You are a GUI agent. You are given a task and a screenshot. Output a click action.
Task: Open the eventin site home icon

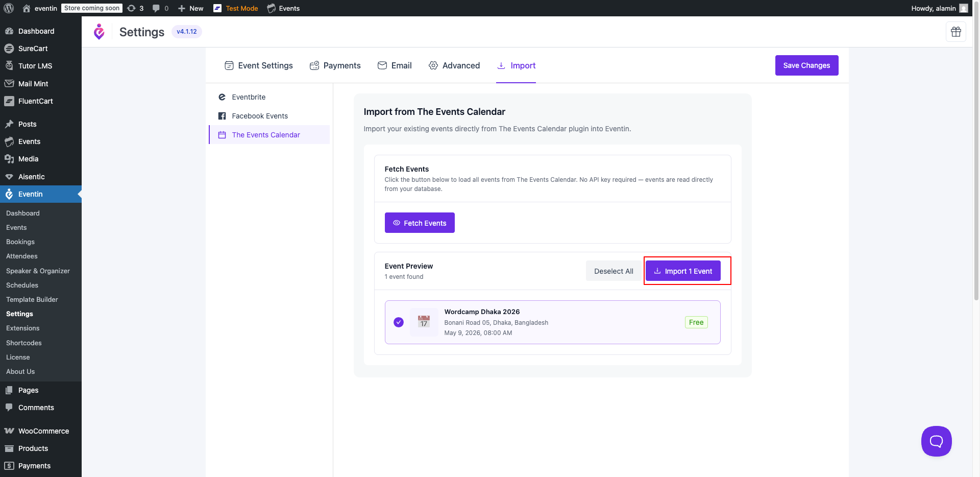pos(27,8)
